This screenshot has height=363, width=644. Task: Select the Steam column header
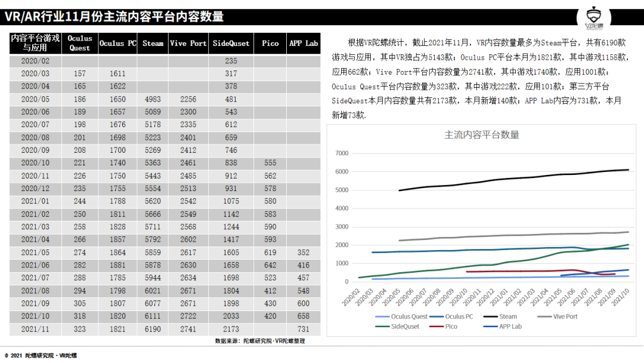coord(153,43)
